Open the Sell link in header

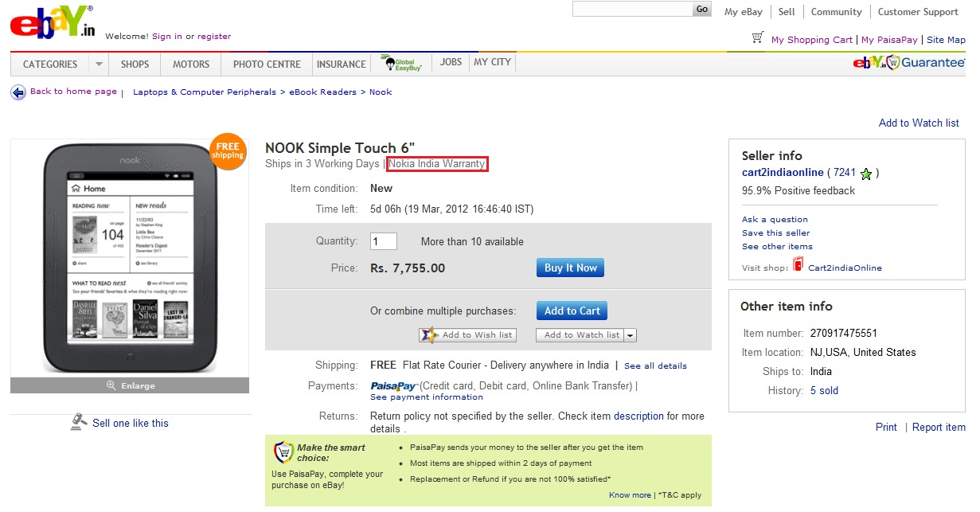click(787, 12)
